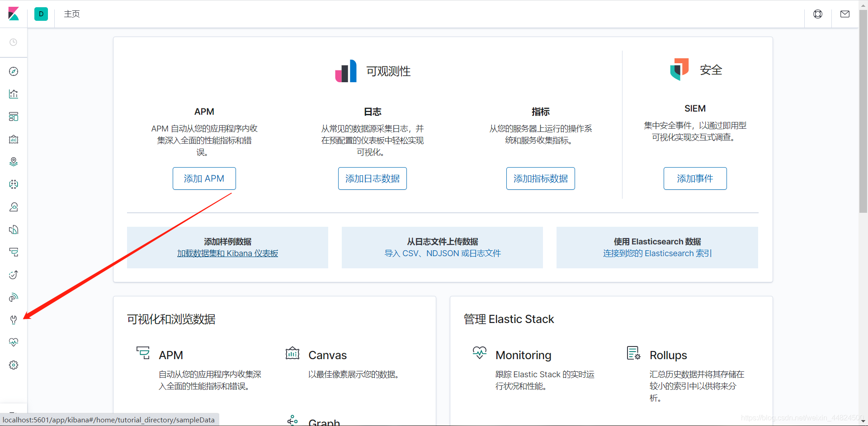
Task: Open 连接到您的 Elasticsearch 索引 link
Action: coord(657,253)
